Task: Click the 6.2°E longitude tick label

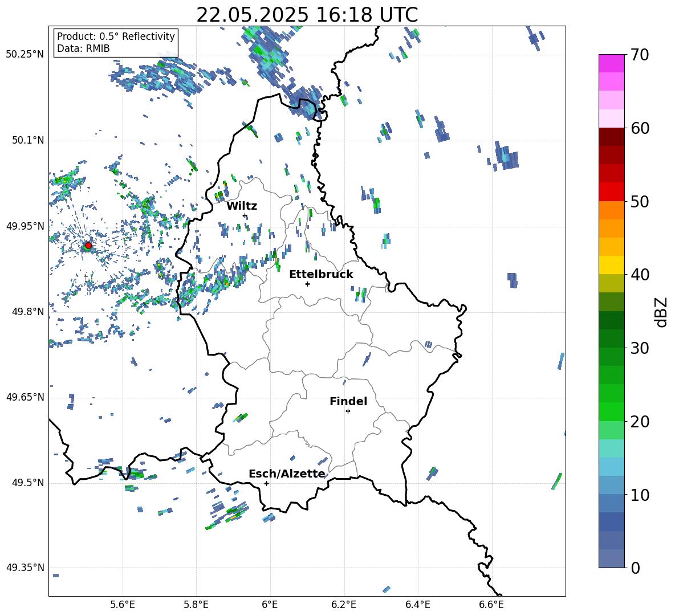Action: [x=344, y=605]
